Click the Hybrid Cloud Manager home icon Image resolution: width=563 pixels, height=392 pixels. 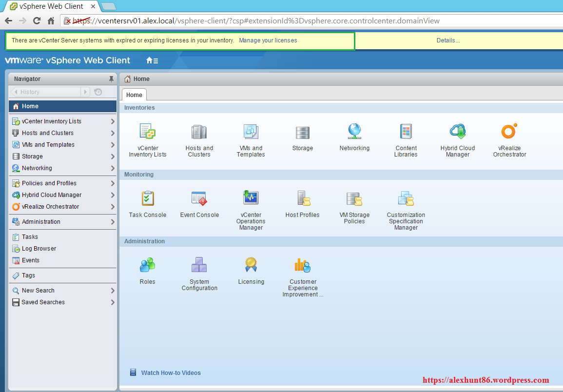pyautogui.click(x=458, y=132)
